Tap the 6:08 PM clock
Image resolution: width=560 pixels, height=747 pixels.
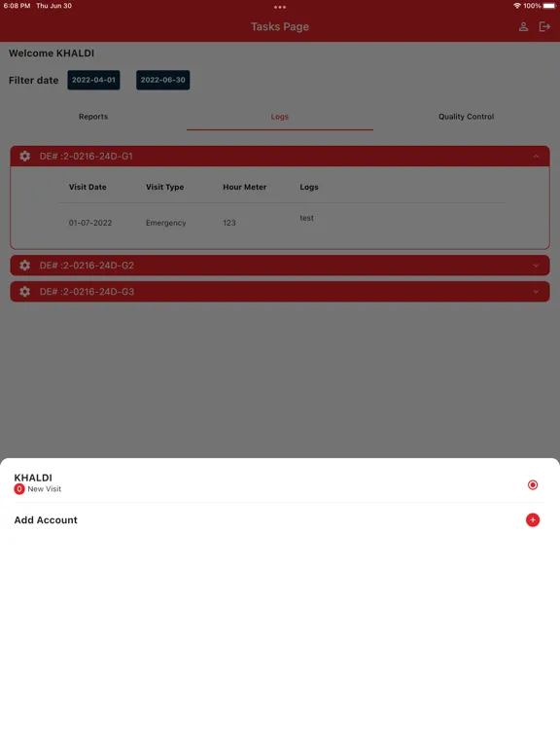coord(17,6)
